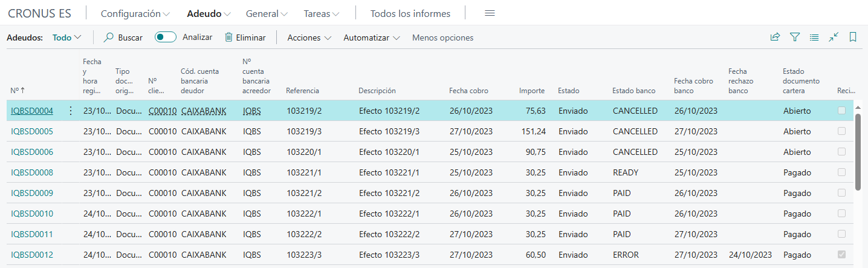
Task: Click the Share icon in toolbar
Action: [x=775, y=38]
